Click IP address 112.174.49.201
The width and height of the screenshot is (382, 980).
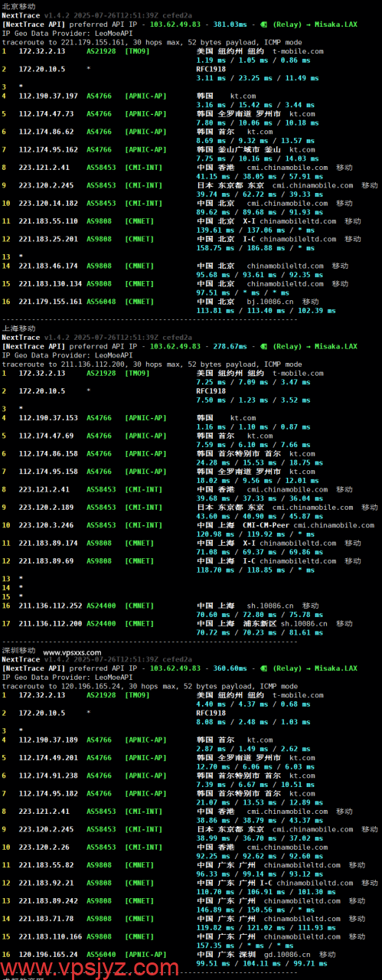[x=48, y=757]
